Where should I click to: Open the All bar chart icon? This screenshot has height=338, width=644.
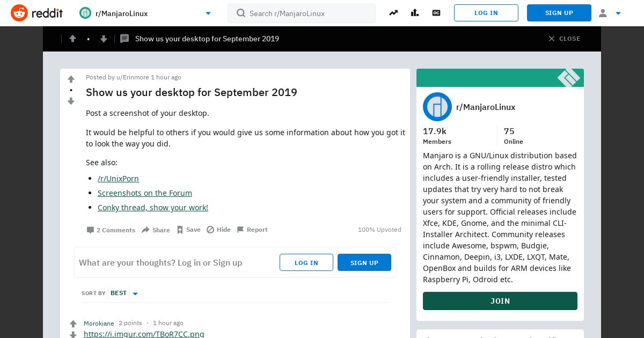tap(415, 13)
